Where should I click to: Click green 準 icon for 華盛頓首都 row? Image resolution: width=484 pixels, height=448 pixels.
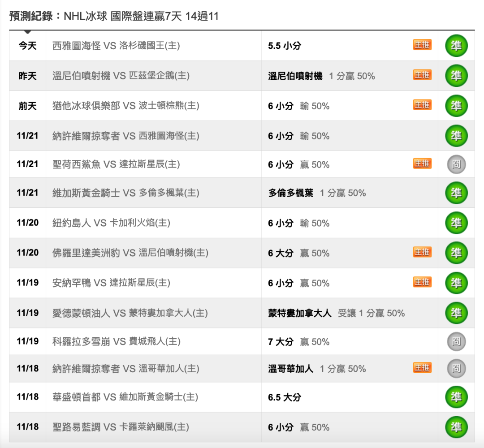click(x=456, y=397)
